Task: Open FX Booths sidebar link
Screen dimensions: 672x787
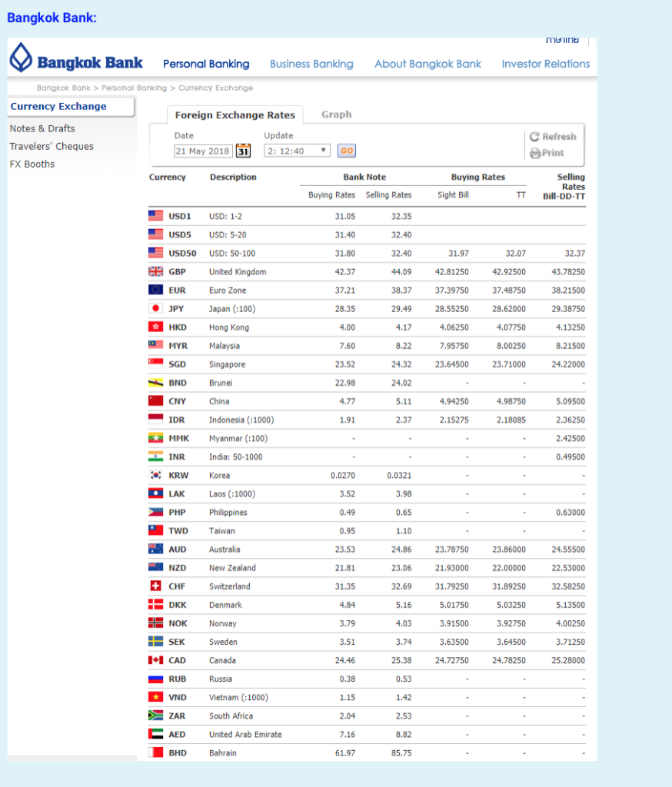Action: 32,164
